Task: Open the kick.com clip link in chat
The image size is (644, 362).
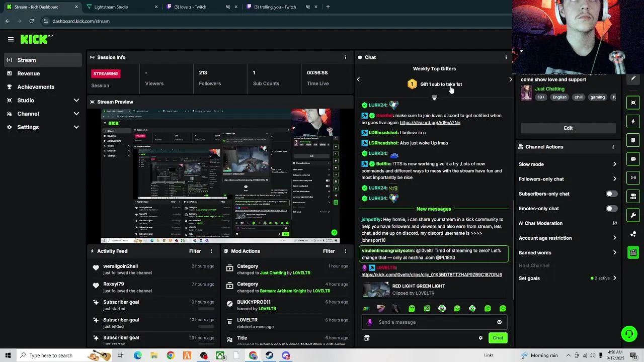Action: coord(432,275)
